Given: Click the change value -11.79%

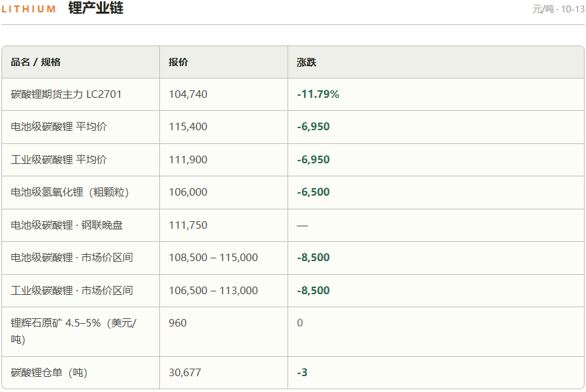Looking at the screenshot, I should coord(318,94).
